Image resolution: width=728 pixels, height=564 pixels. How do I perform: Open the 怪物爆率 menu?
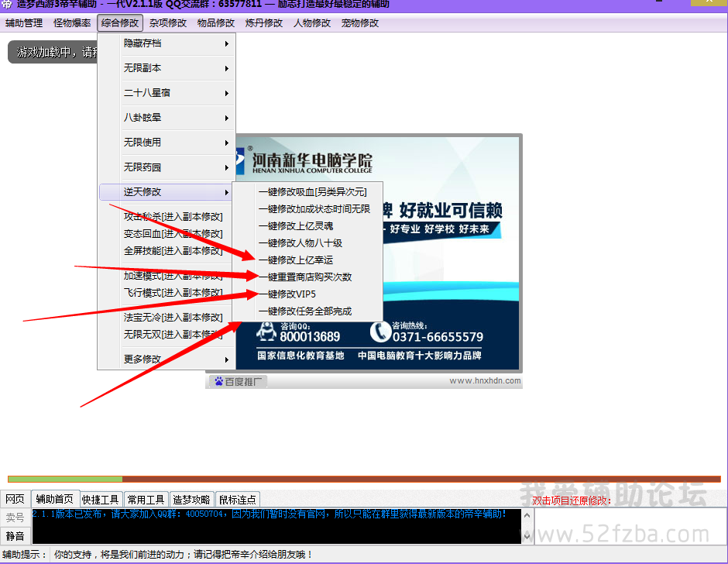point(72,22)
